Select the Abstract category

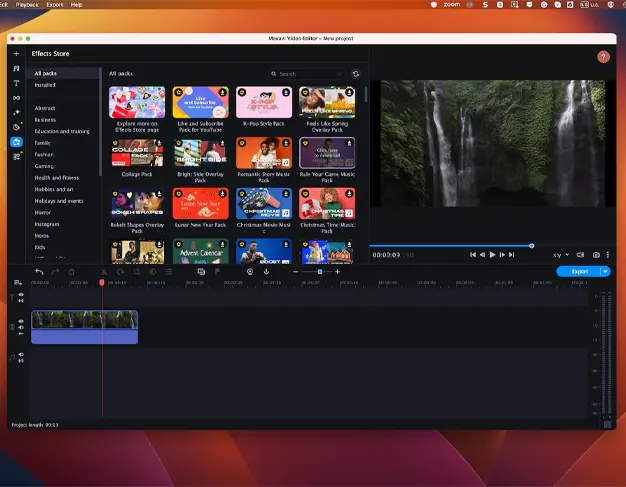pos(45,108)
